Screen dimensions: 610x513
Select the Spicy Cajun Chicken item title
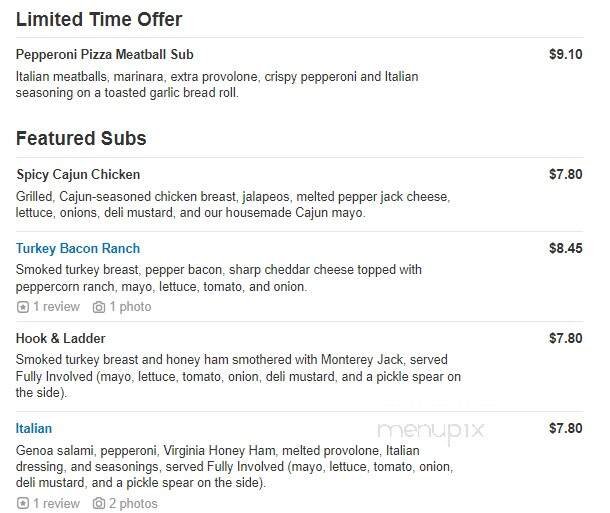[78, 174]
